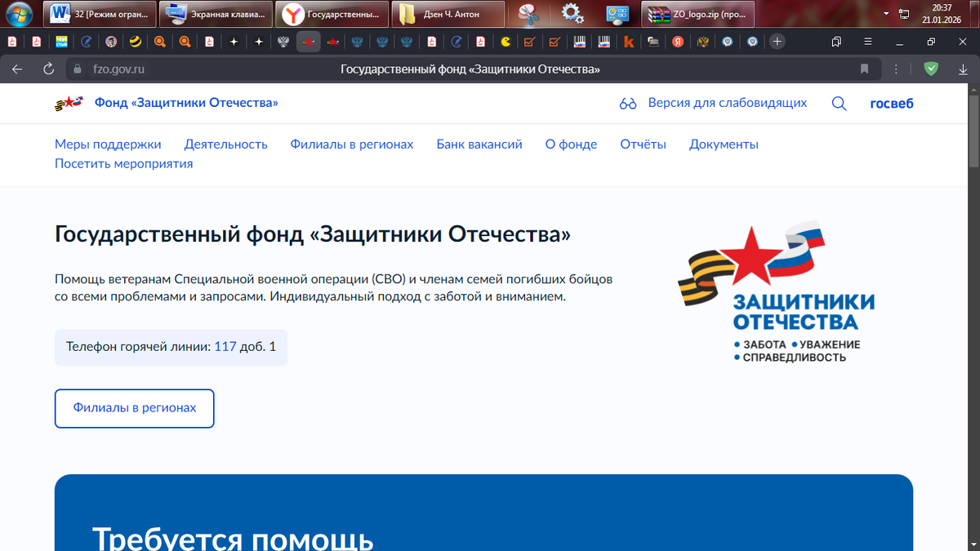Open site search magnifier icon
The height and width of the screenshot is (551, 980).
(x=839, y=104)
